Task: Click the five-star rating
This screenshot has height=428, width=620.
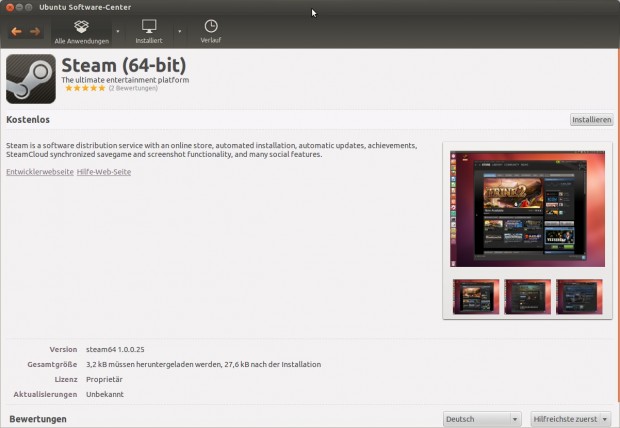Action: [85, 88]
